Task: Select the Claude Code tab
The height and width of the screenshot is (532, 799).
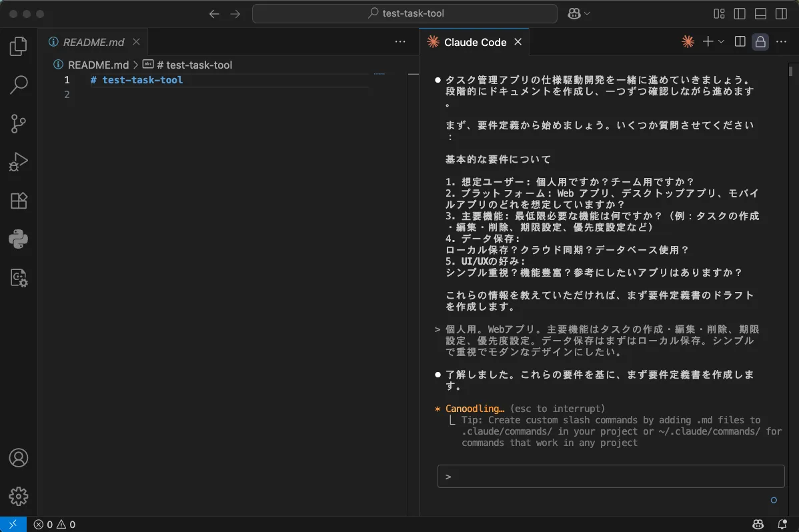Action: click(x=475, y=42)
